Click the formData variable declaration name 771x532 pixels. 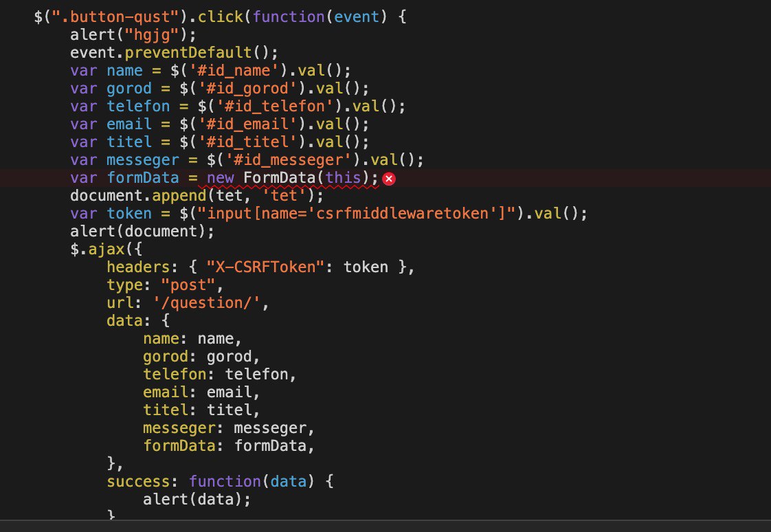[143, 177]
